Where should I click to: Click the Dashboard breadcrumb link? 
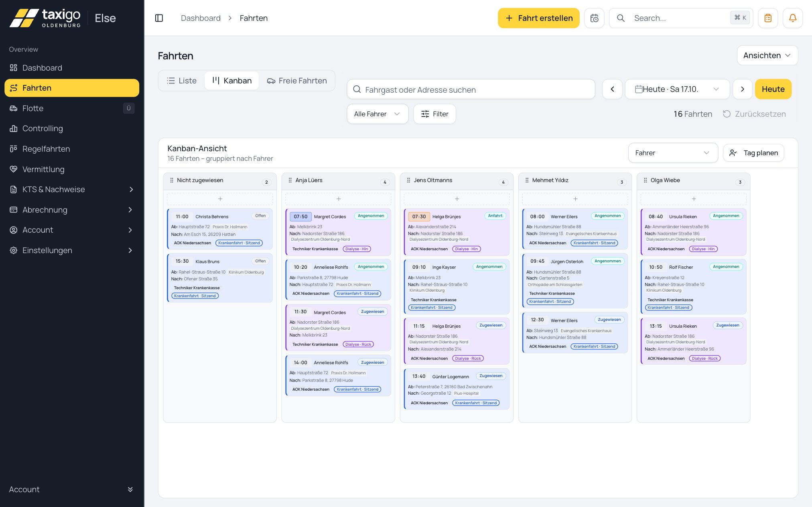pyautogui.click(x=201, y=18)
